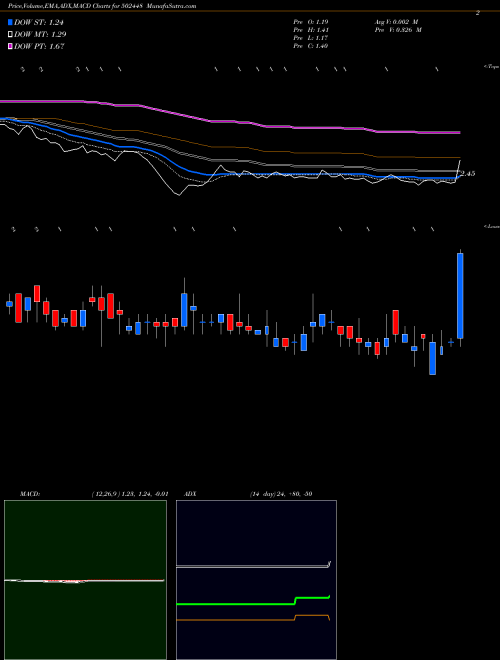Click the 'Pre L: 1.17' value
The image size is (500, 660).
coord(311,38)
